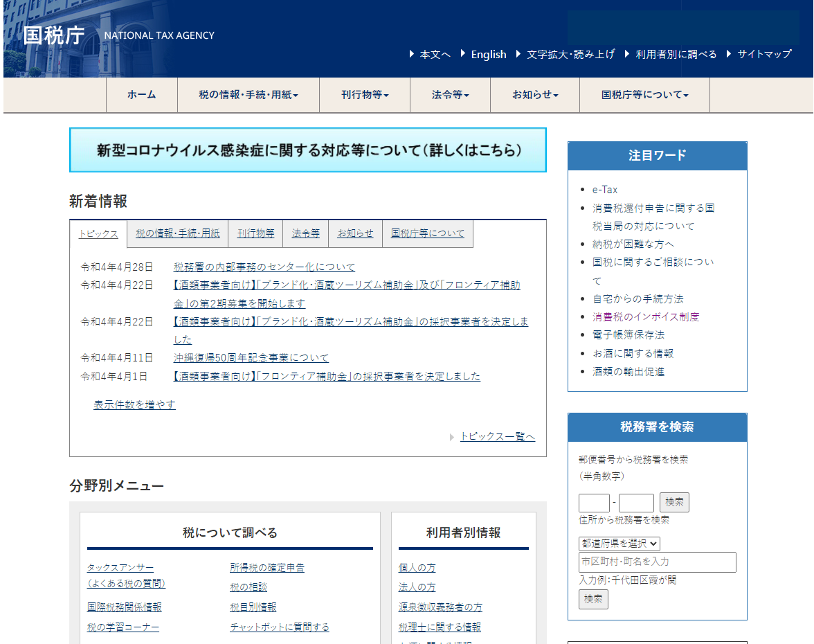Click the address search 検索 button
814x644 pixels.
593,599
